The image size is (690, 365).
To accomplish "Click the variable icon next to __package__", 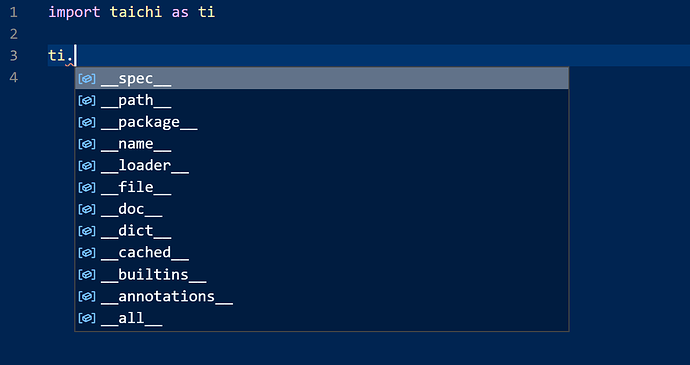I will (x=87, y=122).
